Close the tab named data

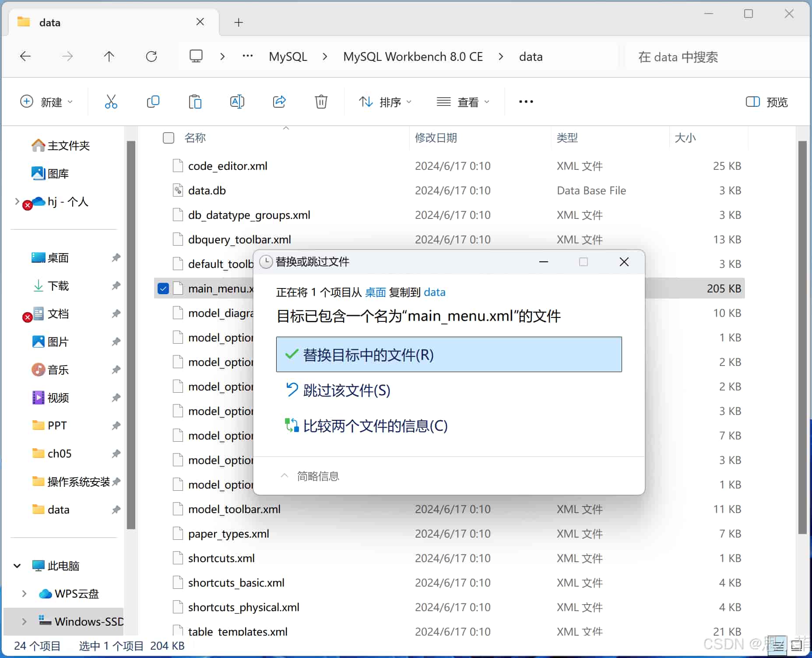coord(200,22)
